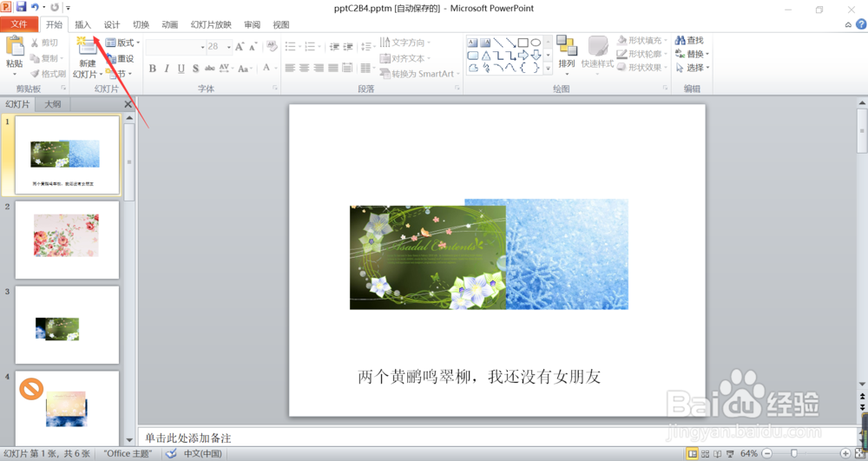Switch to Slide Sorter view in status bar
The width and height of the screenshot is (868, 461).
tap(705, 454)
